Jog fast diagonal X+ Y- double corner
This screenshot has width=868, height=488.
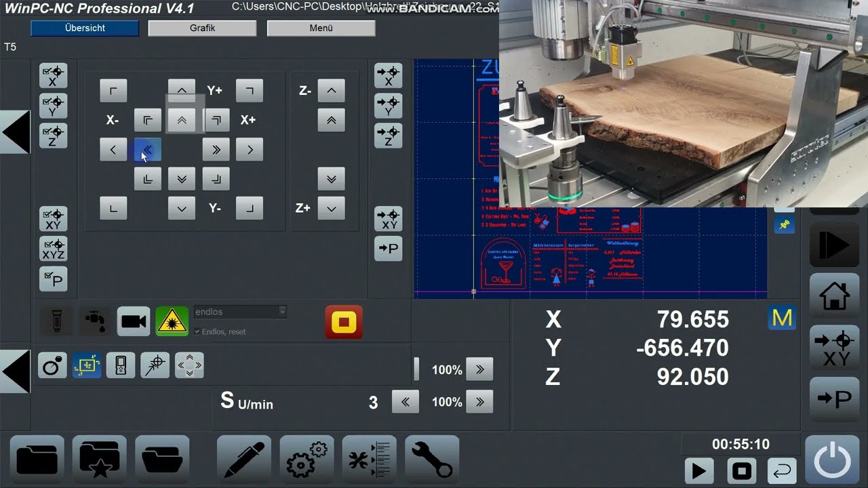[x=216, y=179]
